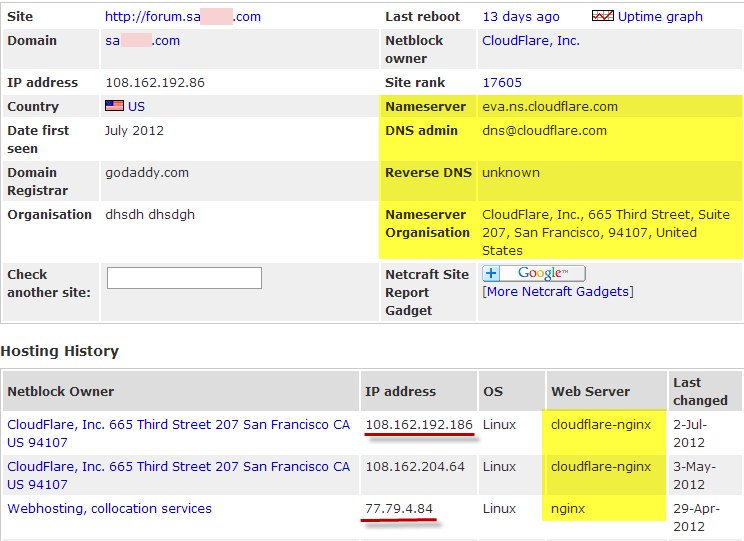The image size is (744, 541).
Task: Click the Reverse DNS unknown value
Action: 511,173
